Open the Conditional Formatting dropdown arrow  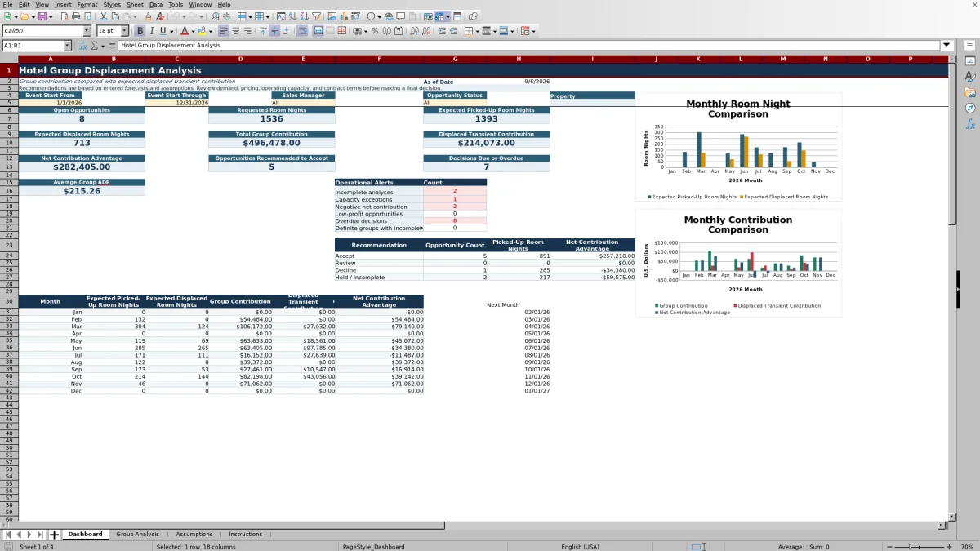click(x=533, y=31)
